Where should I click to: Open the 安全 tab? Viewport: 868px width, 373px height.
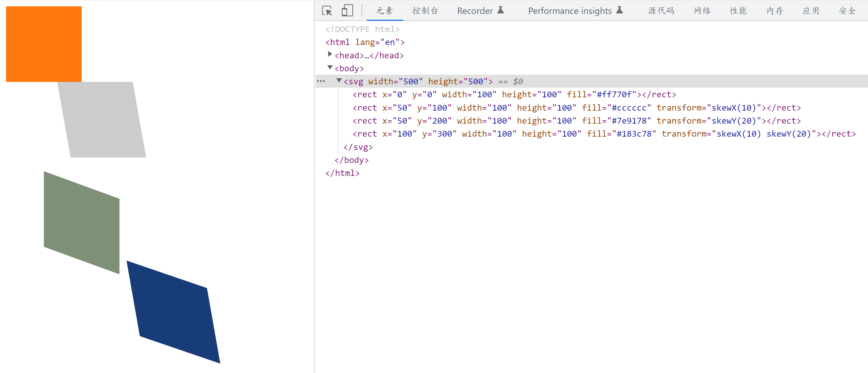847,11
